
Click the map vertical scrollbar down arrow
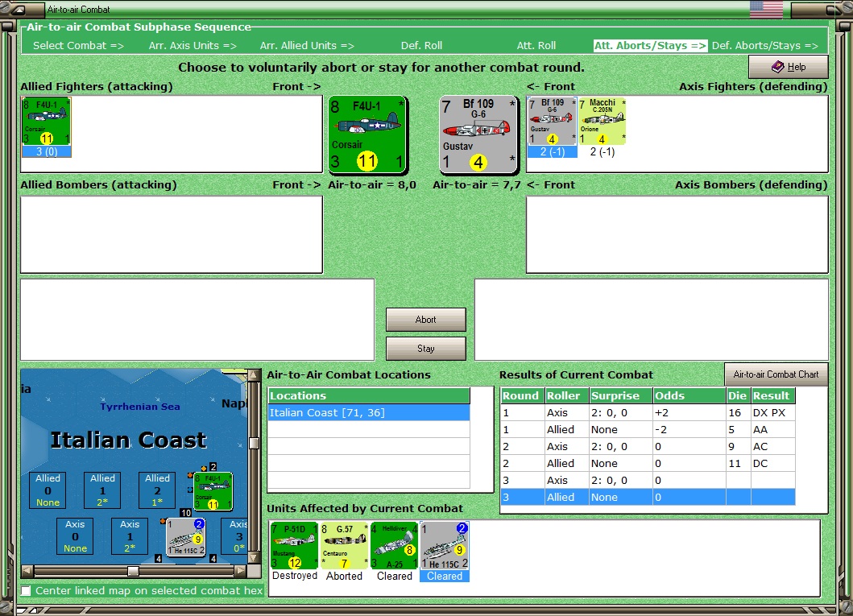click(254, 558)
